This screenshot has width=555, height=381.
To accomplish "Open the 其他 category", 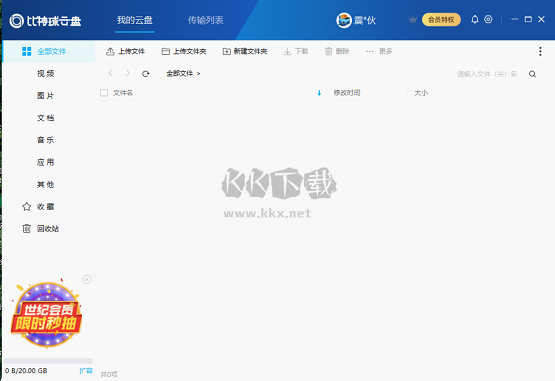I will pyautogui.click(x=46, y=184).
